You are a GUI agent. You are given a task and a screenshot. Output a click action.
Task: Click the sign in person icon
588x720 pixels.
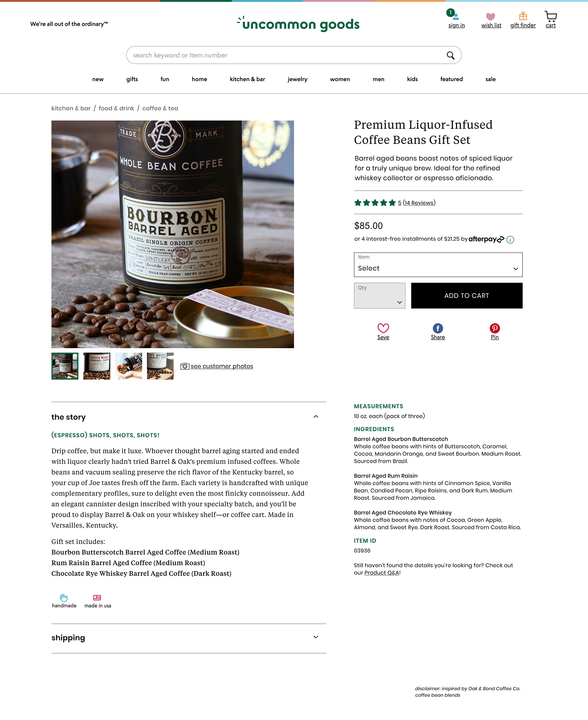456,16
